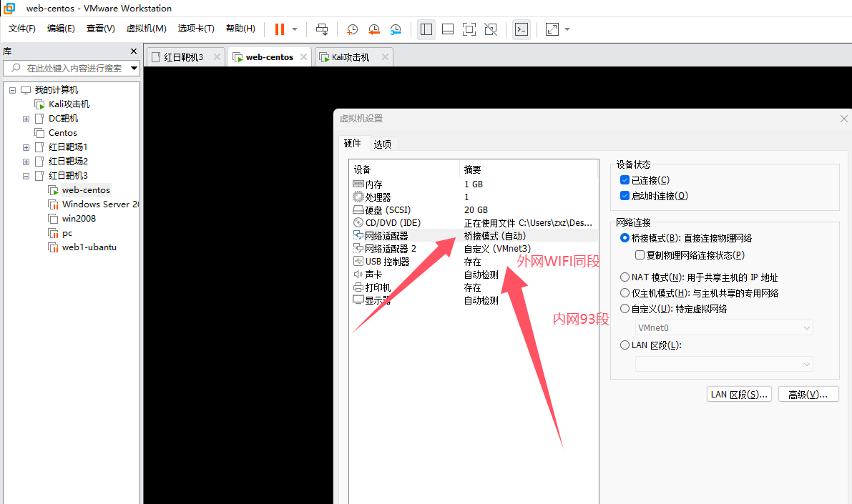Click the 高级(V)... button

click(x=808, y=395)
